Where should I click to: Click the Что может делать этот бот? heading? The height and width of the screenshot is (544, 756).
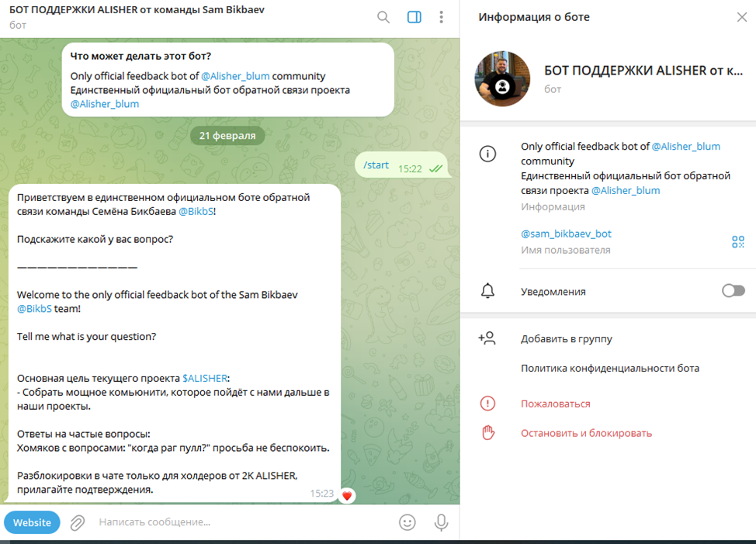pyautogui.click(x=140, y=56)
